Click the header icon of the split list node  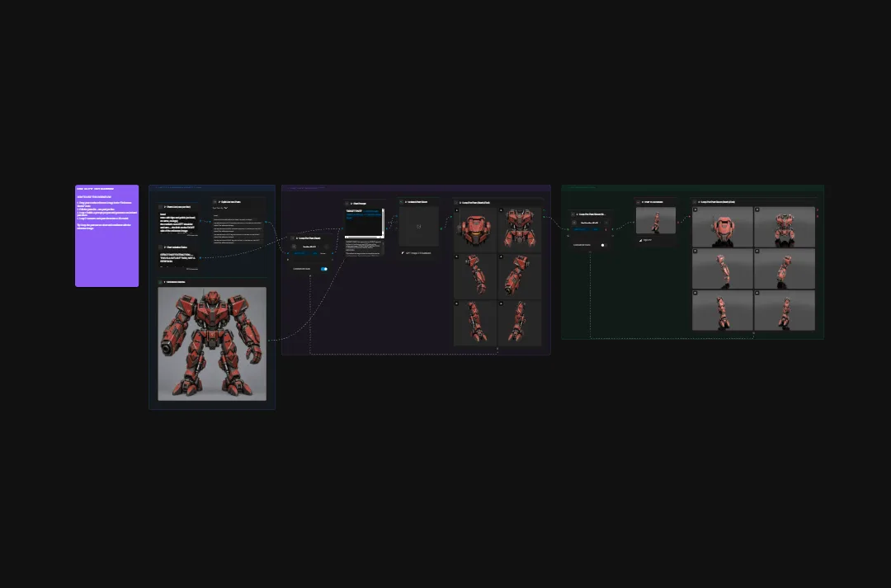click(214, 202)
